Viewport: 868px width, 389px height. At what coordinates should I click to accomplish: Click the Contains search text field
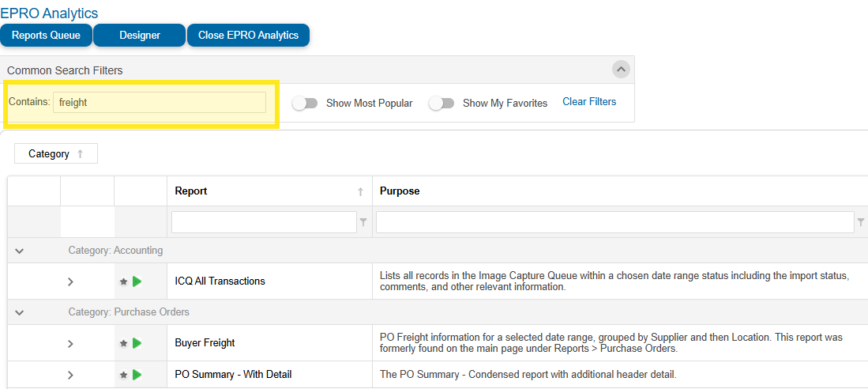coord(160,103)
